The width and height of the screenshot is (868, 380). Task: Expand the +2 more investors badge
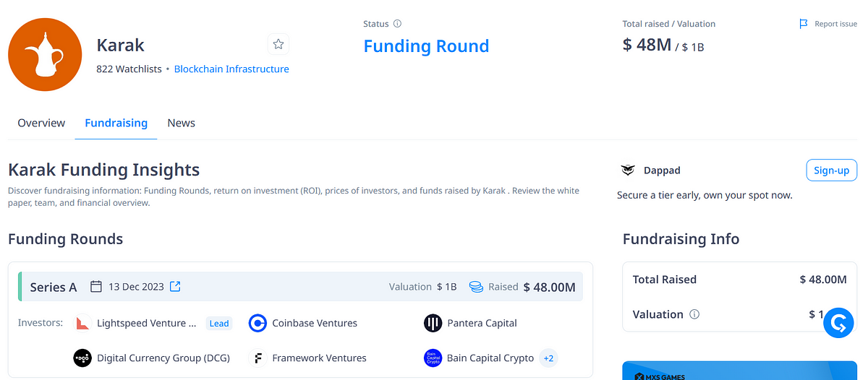(x=549, y=358)
